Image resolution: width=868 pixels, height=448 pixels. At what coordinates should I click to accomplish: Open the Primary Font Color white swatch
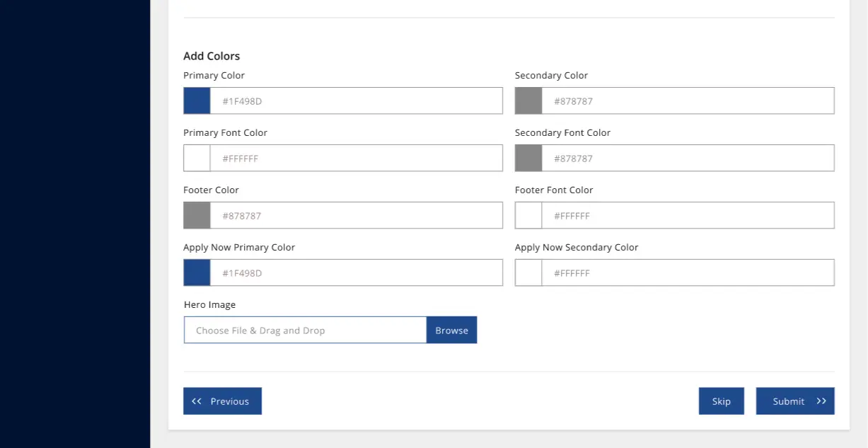tap(197, 158)
